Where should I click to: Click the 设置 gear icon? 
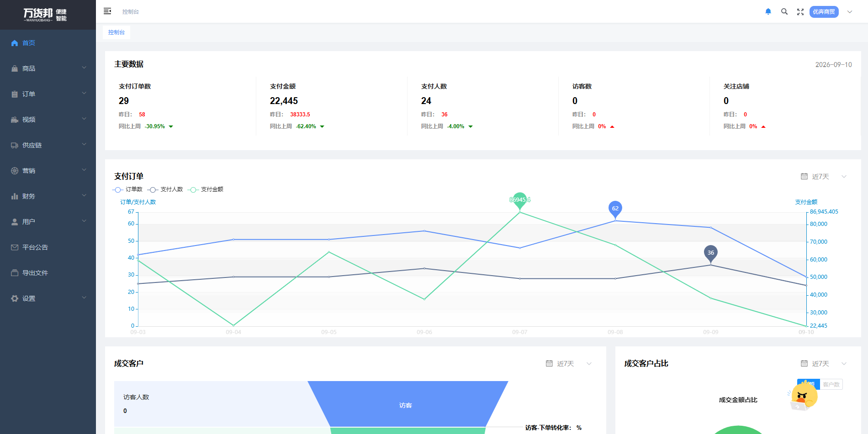pos(15,298)
